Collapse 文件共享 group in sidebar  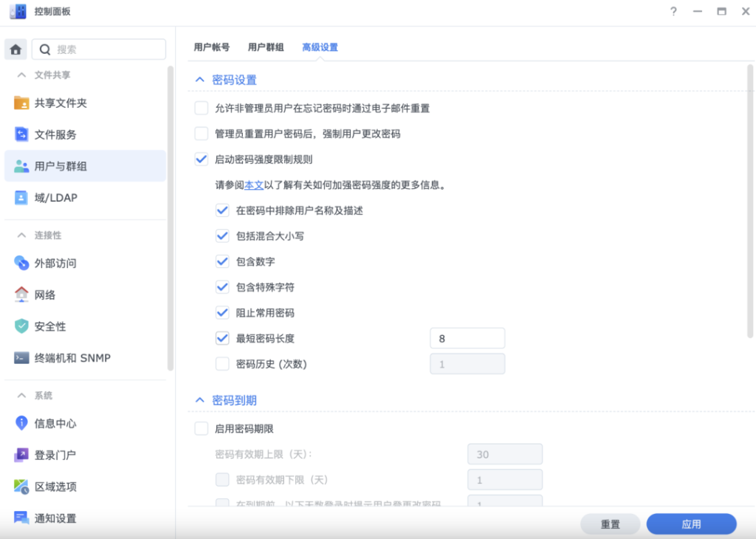pyautogui.click(x=21, y=75)
